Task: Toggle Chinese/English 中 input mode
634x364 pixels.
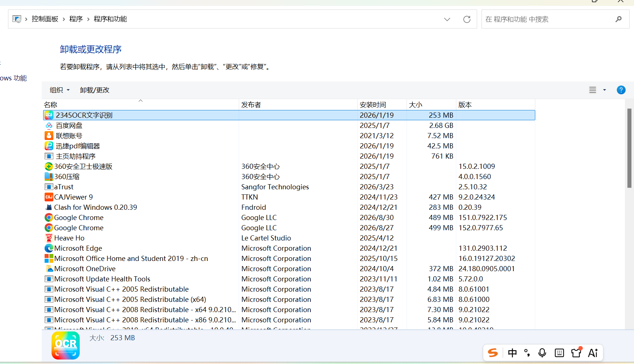Action: (512, 353)
